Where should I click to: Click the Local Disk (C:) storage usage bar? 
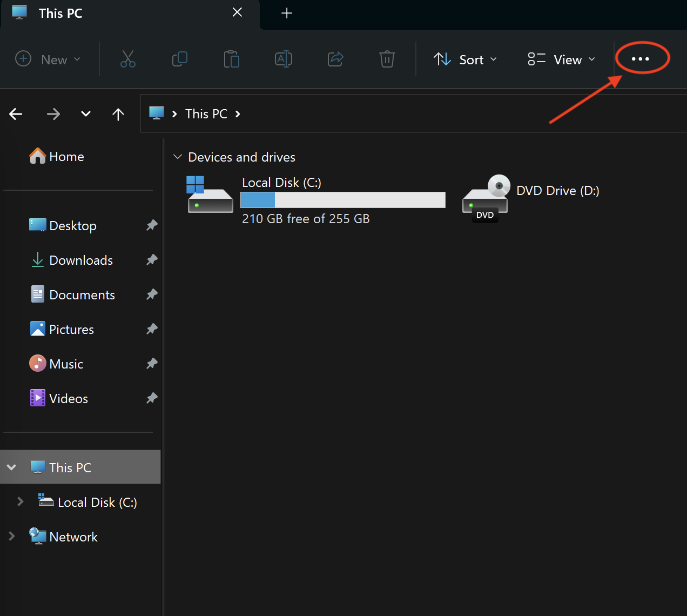click(342, 200)
